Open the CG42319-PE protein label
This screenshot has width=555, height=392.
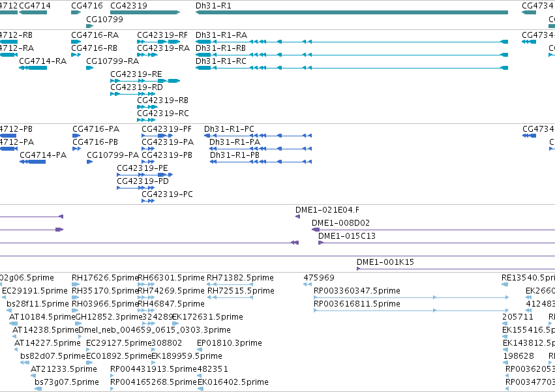(142, 168)
